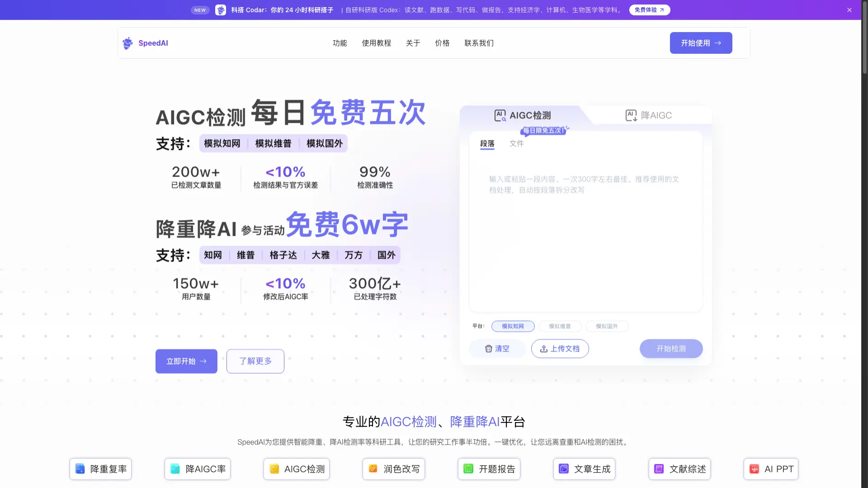
Task: Click the AI PPT feature icon
Action: point(754,469)
